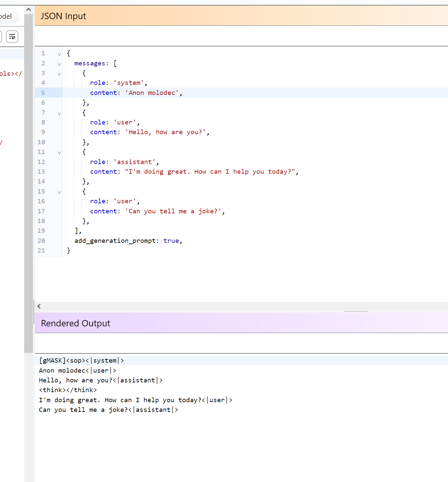Fold the first user message object on line 7

(59, 113)
